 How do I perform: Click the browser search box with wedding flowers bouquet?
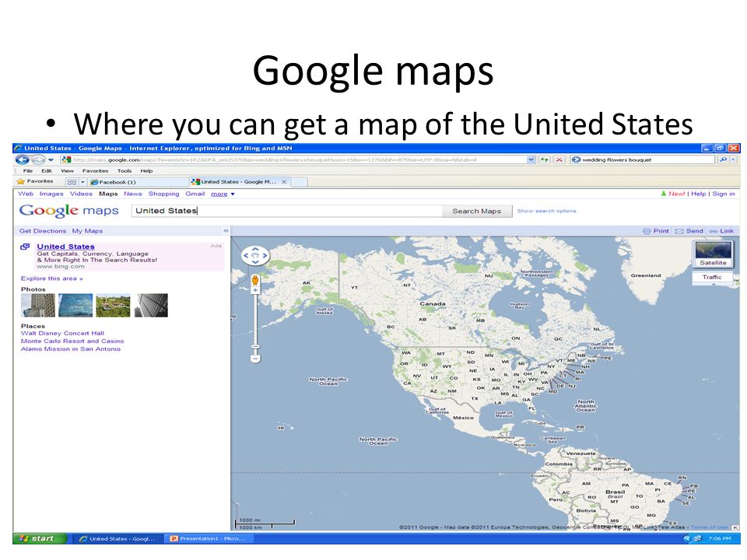[643, 160]
